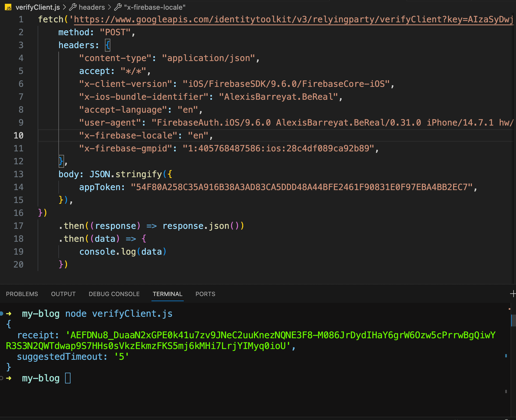Click the wrench icon before x-firebase-locale
The width and height of the screenshot is (516, 420).
click(x=118, y=7)
